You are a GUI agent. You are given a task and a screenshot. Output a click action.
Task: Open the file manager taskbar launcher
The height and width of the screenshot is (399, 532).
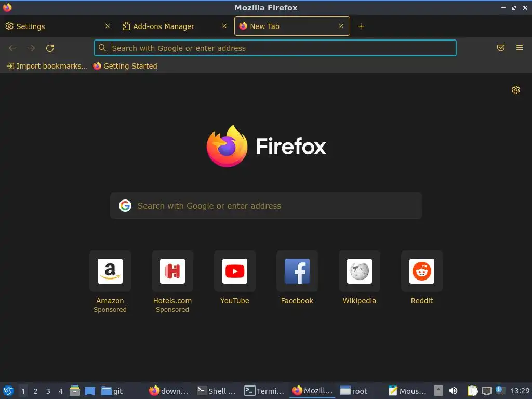click(x=75, y=391)
